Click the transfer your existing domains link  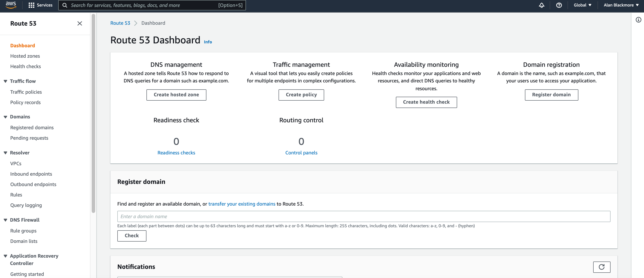point(242,204)
